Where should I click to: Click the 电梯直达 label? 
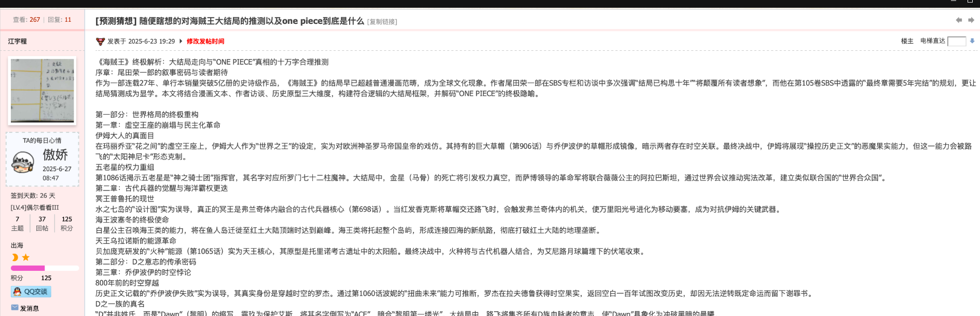(x=933, y=41)
